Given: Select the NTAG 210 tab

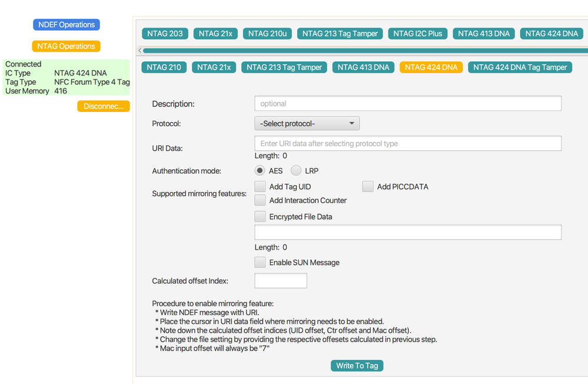Looking at the screenshot, I should [164, 67].
